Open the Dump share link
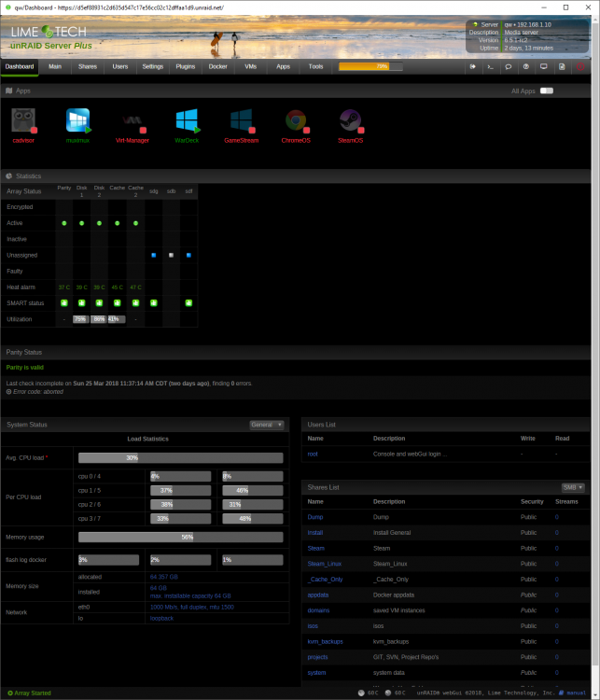Screen dimensions: 600x700 (315, 517)
